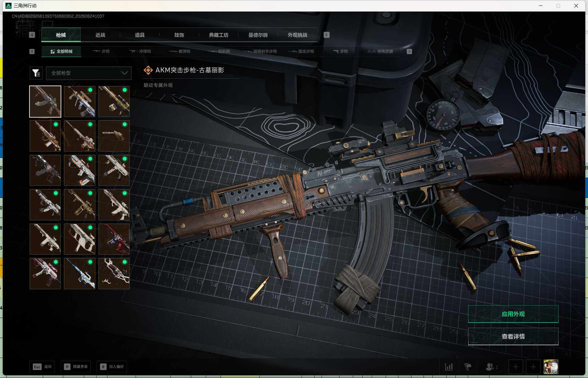The image size is (588, 378).
Task: Click the H 隐藏界面 hide interface button
Action: tap(76, 367)
